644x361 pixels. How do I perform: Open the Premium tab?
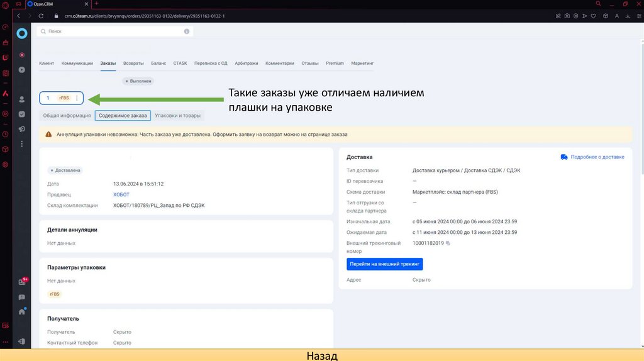(335, 64)
